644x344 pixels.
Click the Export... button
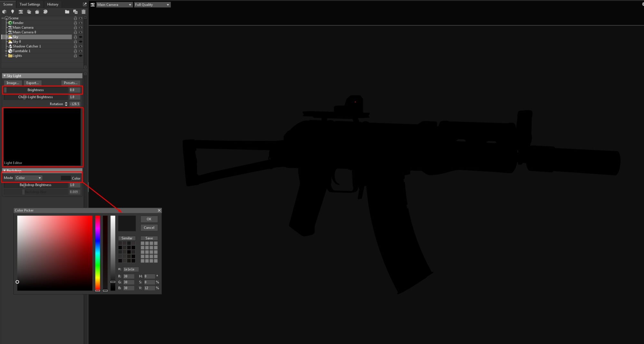32,83
